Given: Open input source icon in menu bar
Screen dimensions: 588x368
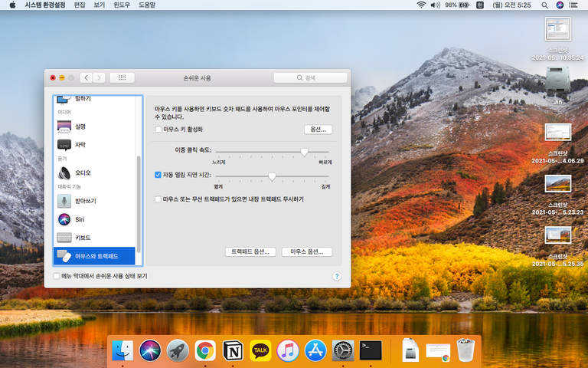Looking at the screenshot, I should click(x=479, y=5).
